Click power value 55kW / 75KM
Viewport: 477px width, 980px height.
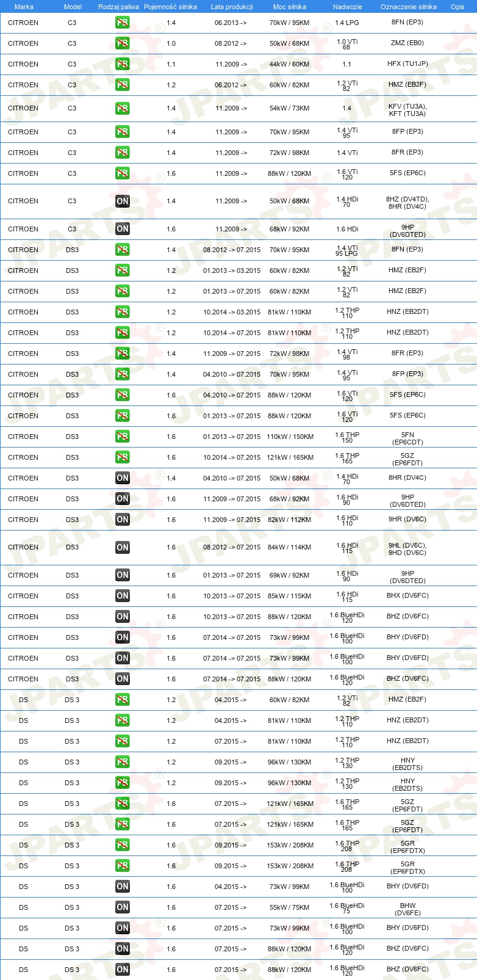(289, 907)
